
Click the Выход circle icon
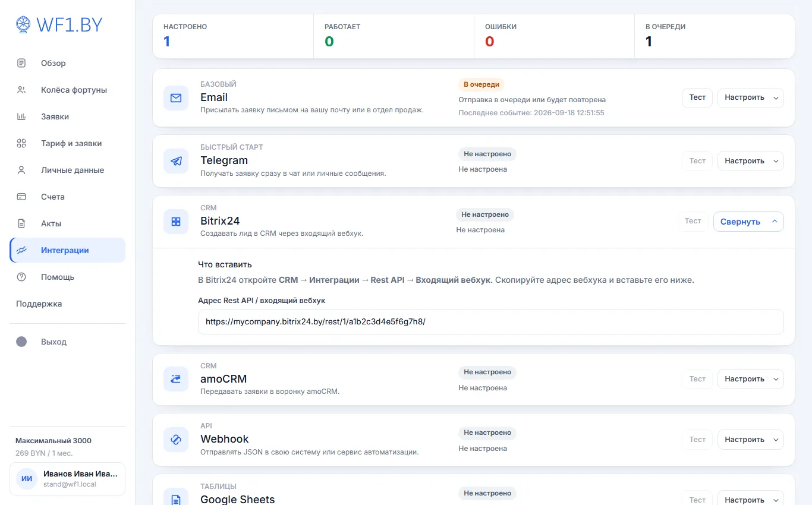tap(21, 342)
